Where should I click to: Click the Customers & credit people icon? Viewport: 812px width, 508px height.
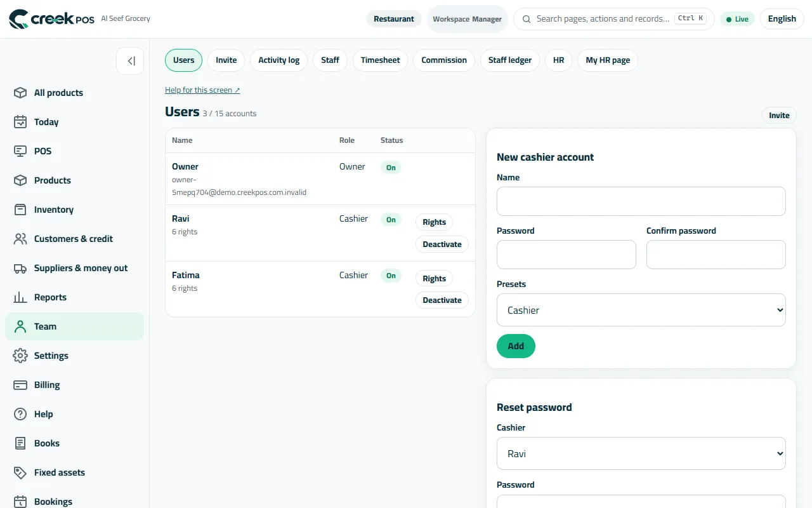pyautogui.click(x=20, y=239)
